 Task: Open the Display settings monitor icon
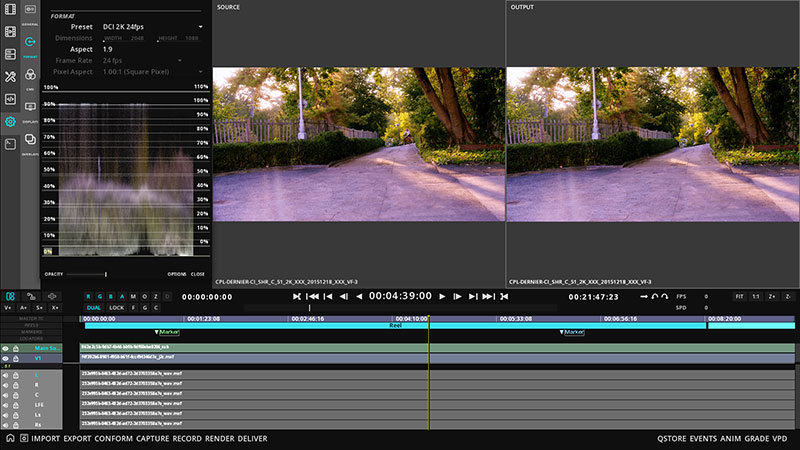click(x=30, y=107)
